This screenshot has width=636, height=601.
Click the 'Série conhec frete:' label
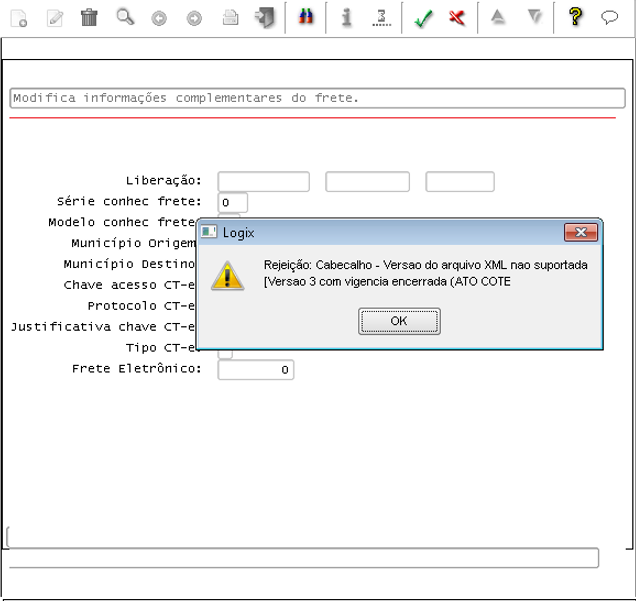[x=129, y=201]
